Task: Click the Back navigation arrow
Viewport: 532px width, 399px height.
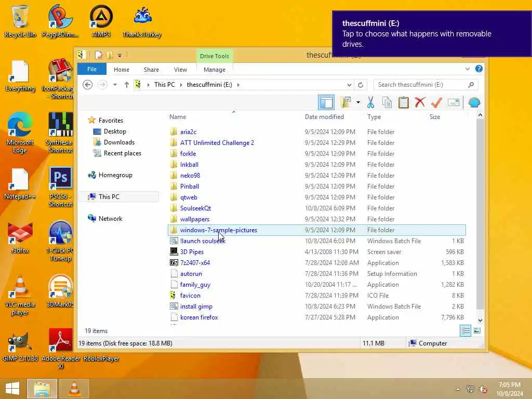Action: tap(87, 85)
